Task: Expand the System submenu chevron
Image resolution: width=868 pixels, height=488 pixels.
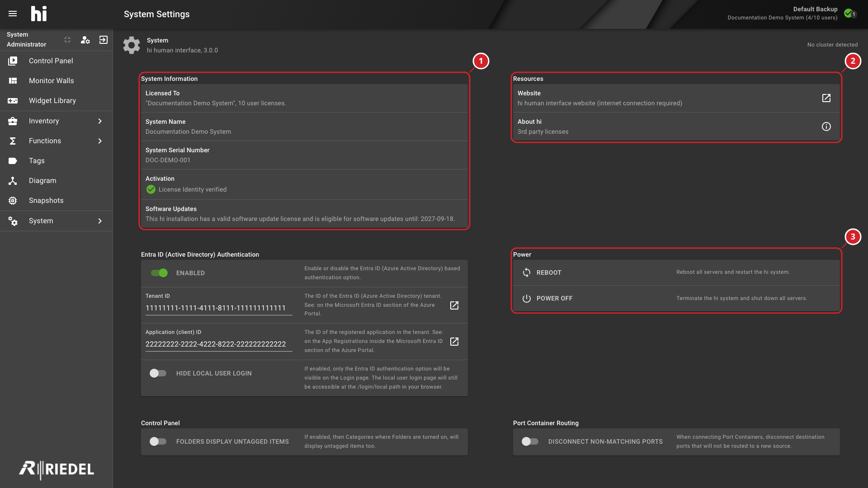Action: [x=100, y=221]
